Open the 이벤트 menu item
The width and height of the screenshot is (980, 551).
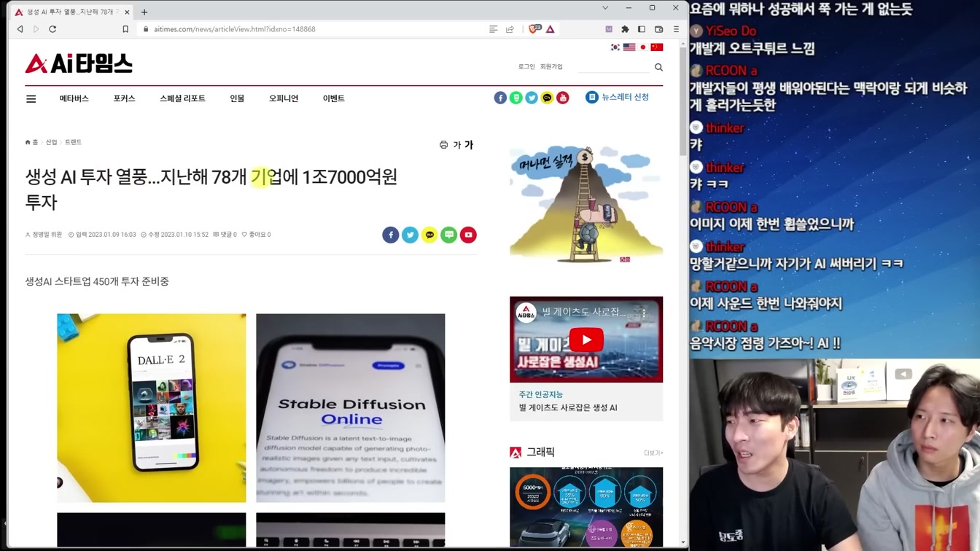click(x=334, y=98)
